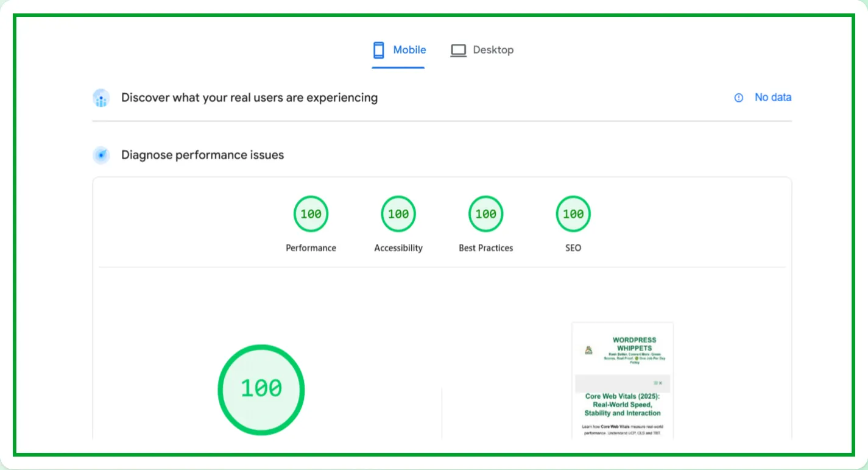This screenshot has height=470, width=868.
Task: Select the SEO 100 score circle
Action: (x=573, y=214)
